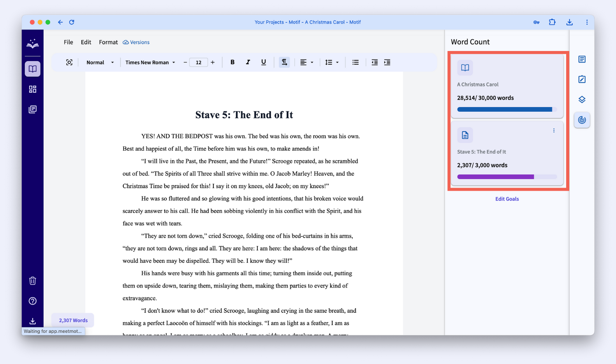
Task: Open the notes panel icon on right rail
Action: tap(582, 59)
